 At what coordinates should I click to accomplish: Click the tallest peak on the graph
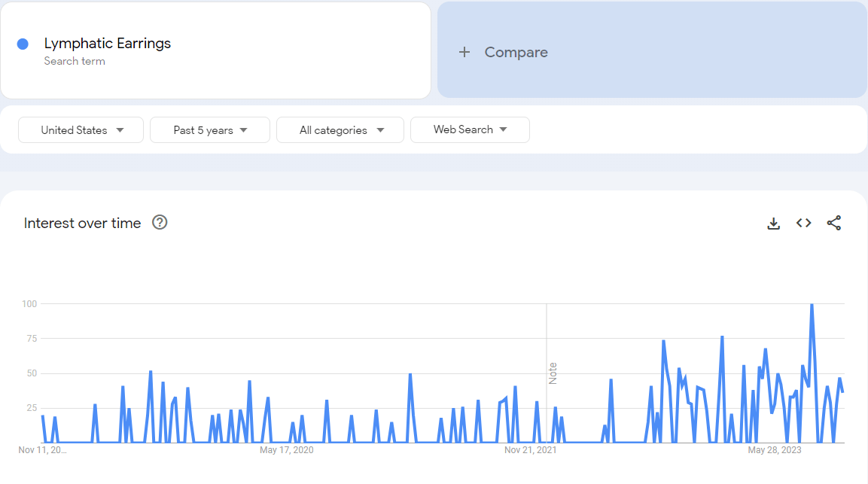tap(811, 306)
